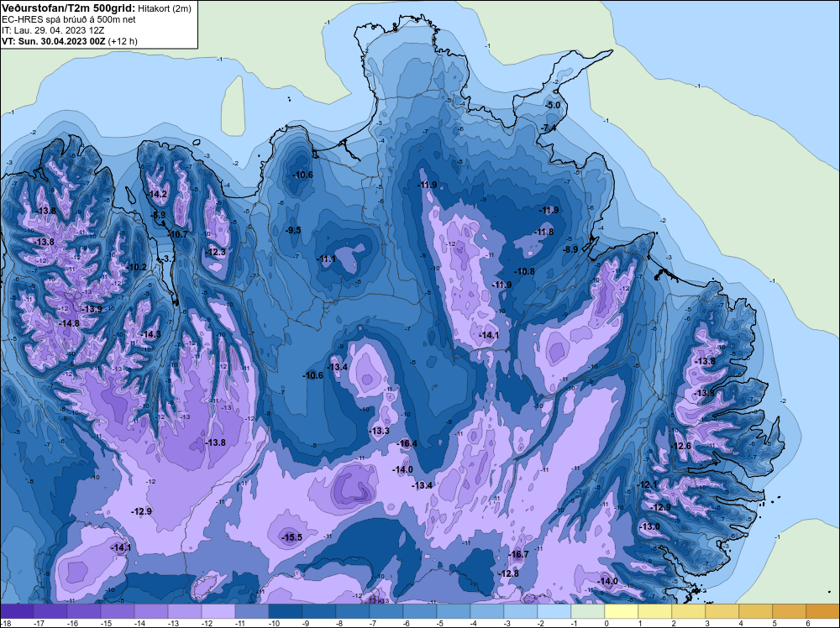The image size is (840, 628).
Task: Click the legend number -2
Action: [542, 623]
